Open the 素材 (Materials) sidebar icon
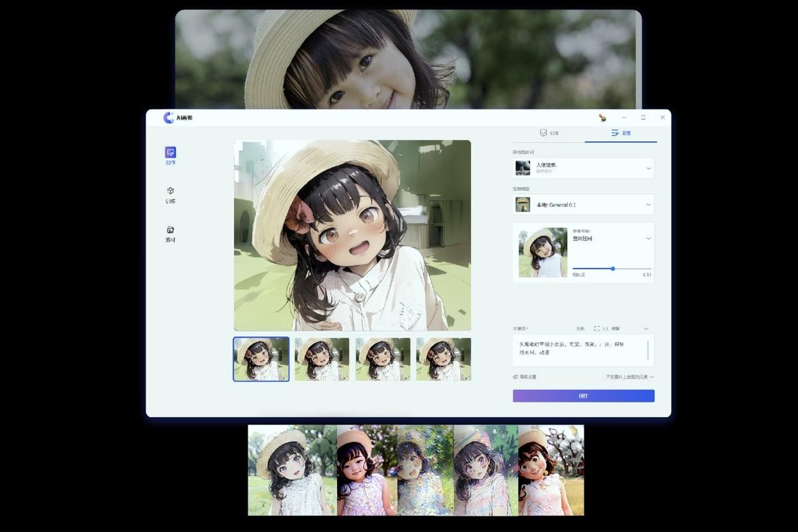This screenshot has height=532, width=798. pyautogui.click(x=170, y=230)
